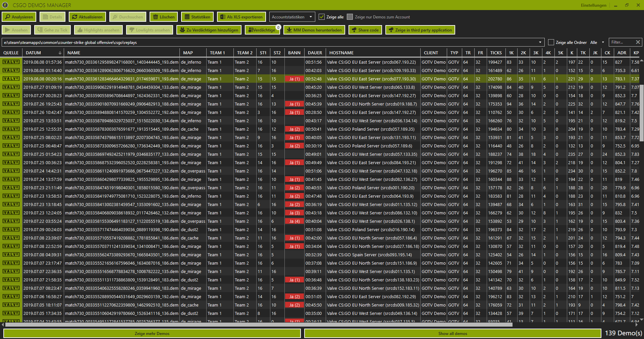The width and height of the screenshot is (644, 339).
Task: Click Zeige in third party application
Action: 420,30
